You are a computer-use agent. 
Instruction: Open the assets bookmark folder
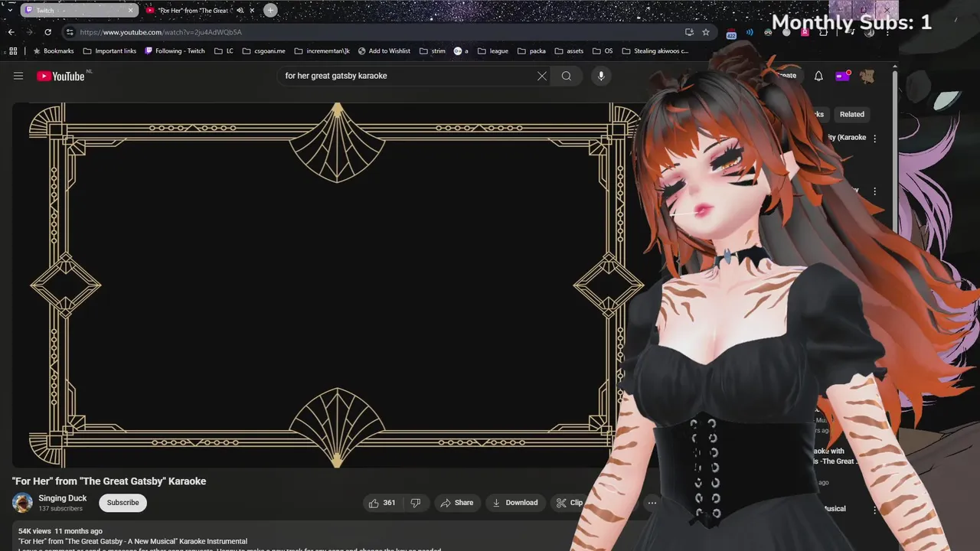[569, 51]
